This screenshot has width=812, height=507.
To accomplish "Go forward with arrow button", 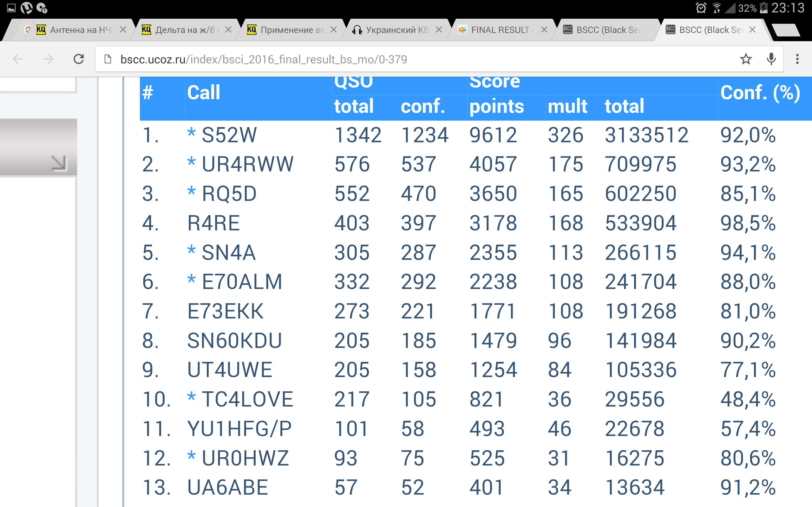I will (48, 59).
